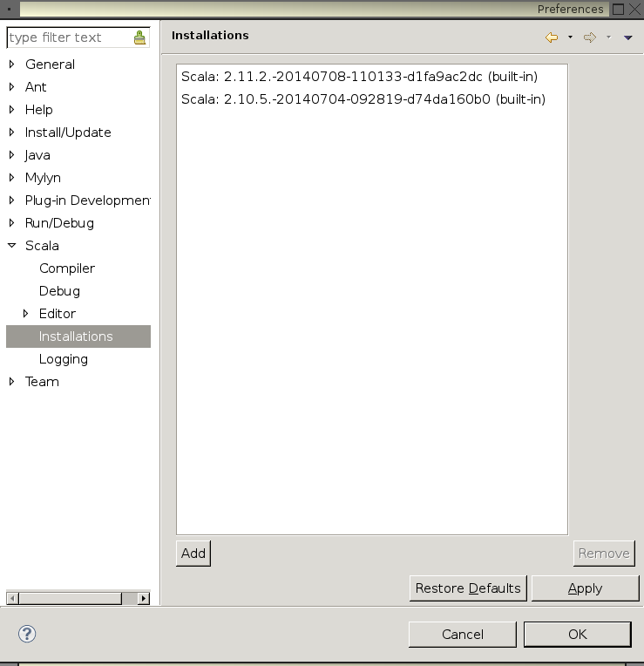The height and width of the screenshot is (666, 644).
Task: Select the Mylyn preferences category
Action: tap(43, 178)
